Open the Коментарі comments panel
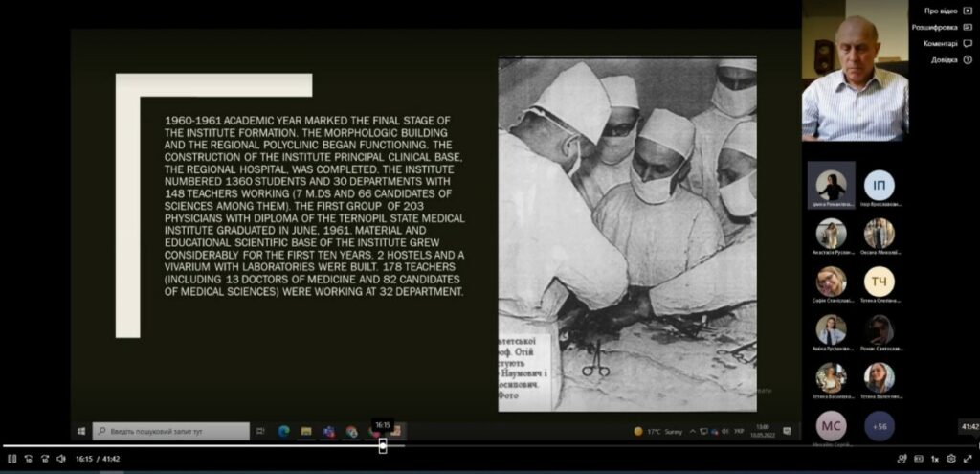The height and width of the screenshot is (474, 980). point(945,43)
